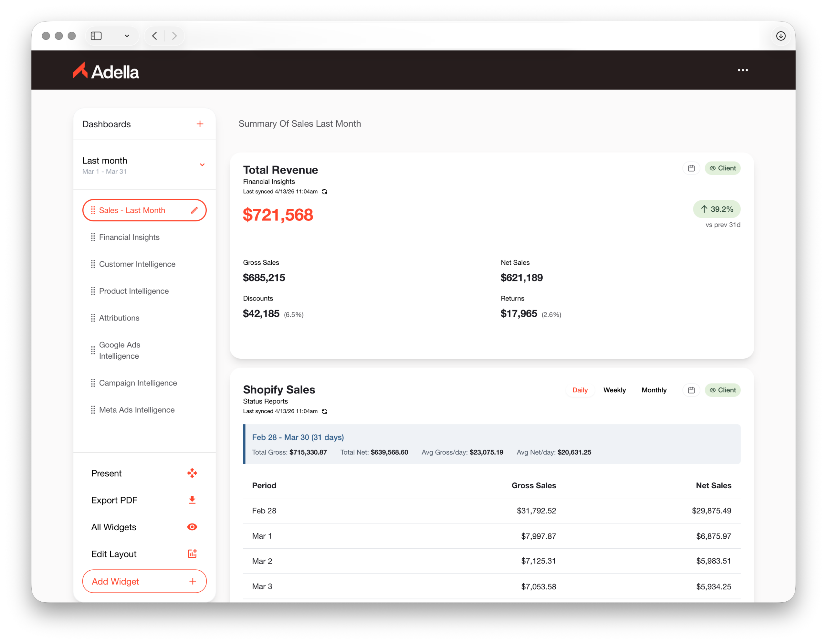Open browser sidebar dropdown chevron
Image resolution: width=827 pixels, height=644 pixels.
click(x=127, y=36)
